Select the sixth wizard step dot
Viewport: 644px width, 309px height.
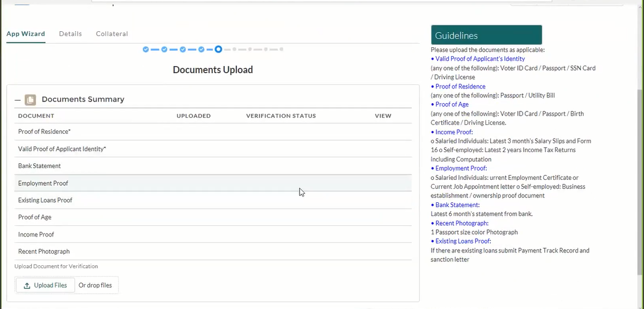(x=234, y=50)
